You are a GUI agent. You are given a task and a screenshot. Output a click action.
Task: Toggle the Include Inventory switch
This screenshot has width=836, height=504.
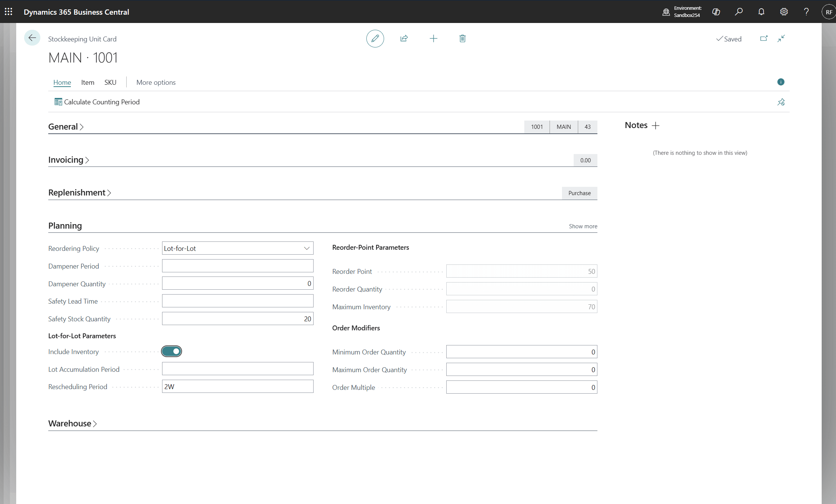(171, 351)
